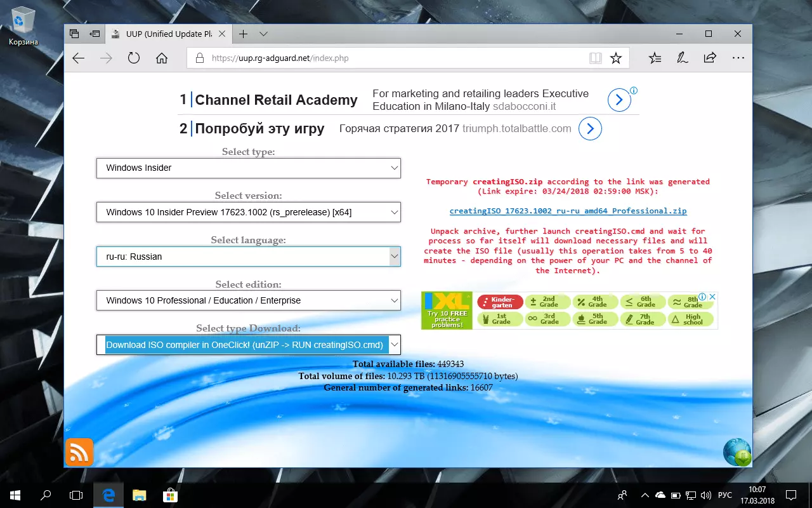Click the address bar URL field
The image size is (812, 508).
(x=393, y=58)
